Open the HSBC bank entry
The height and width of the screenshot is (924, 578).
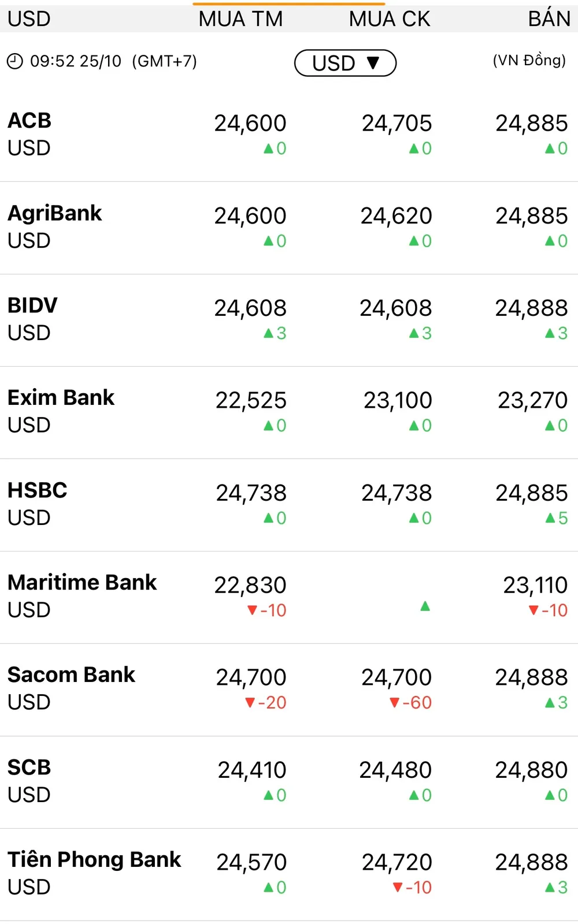[x=37, y=490]
